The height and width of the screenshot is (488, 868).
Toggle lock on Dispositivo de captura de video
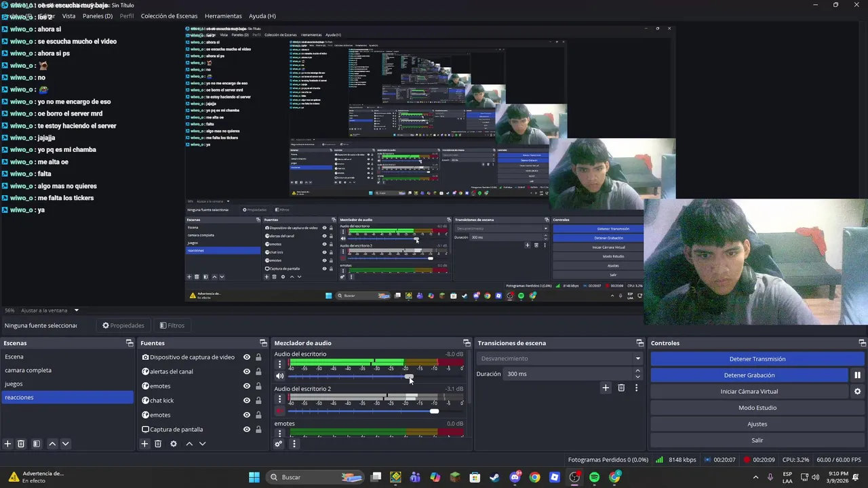click(x=258, y=357)
